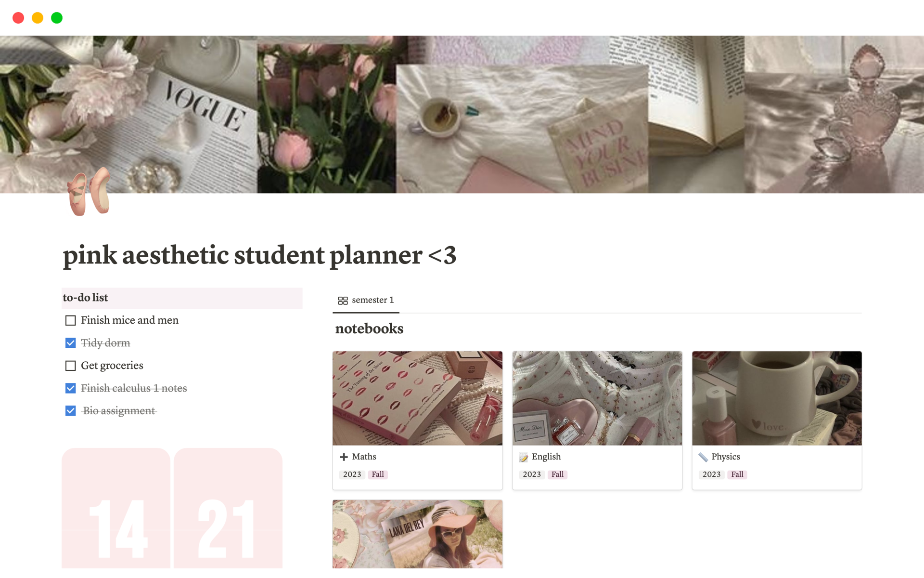Switch to semester 1 tab
The image size is (924, 578).
click(367, 300)
